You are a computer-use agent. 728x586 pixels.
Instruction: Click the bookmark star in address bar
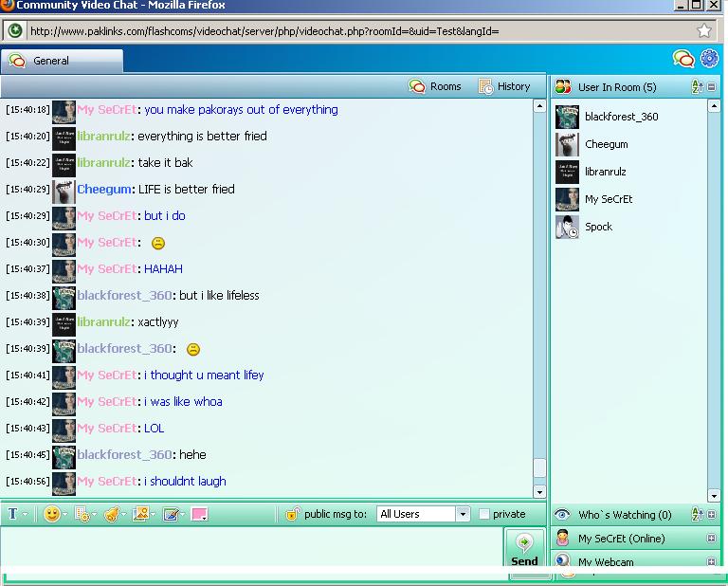[x=704, y=30]
